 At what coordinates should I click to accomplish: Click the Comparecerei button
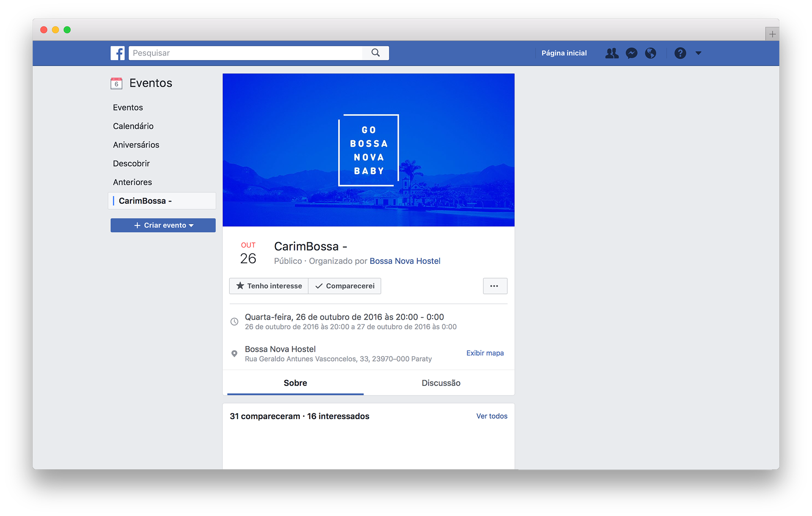coord(345,286)
